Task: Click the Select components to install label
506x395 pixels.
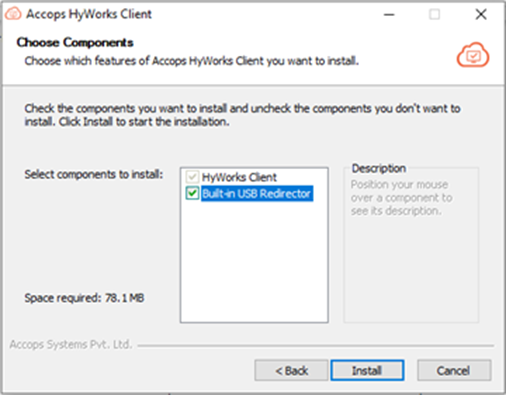Action: click(94, 174)
